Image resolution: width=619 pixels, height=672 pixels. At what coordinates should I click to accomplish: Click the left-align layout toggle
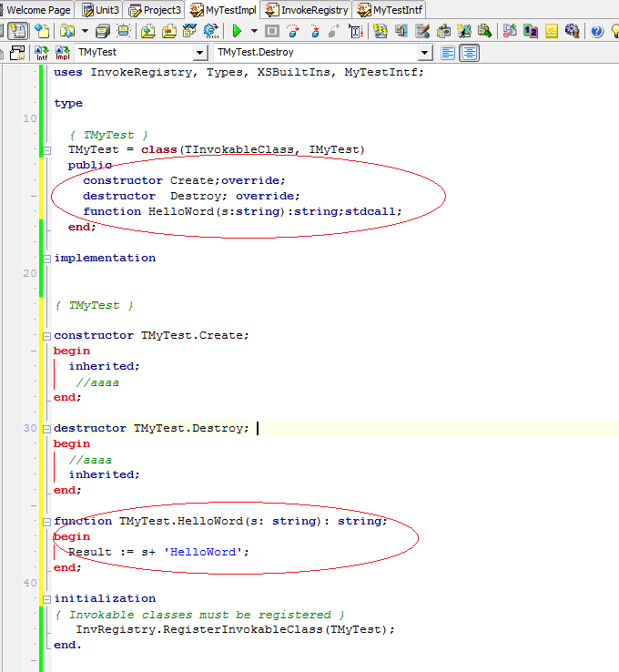tap(448, 53)
